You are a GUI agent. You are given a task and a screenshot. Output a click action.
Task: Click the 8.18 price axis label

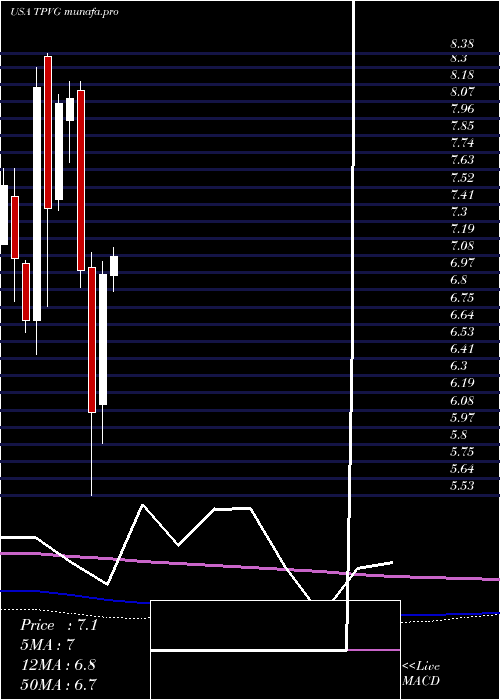(x=462, y=75)
